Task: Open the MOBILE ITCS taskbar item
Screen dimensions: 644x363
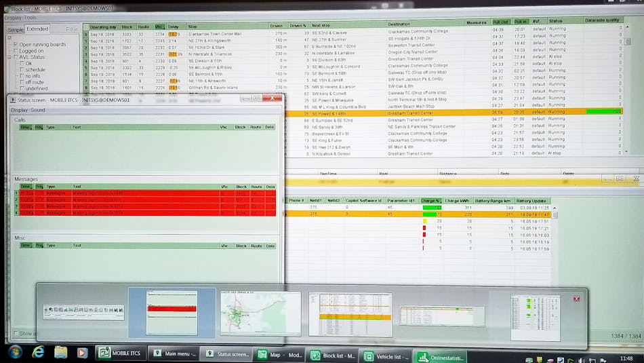Action: coord(121,354)
